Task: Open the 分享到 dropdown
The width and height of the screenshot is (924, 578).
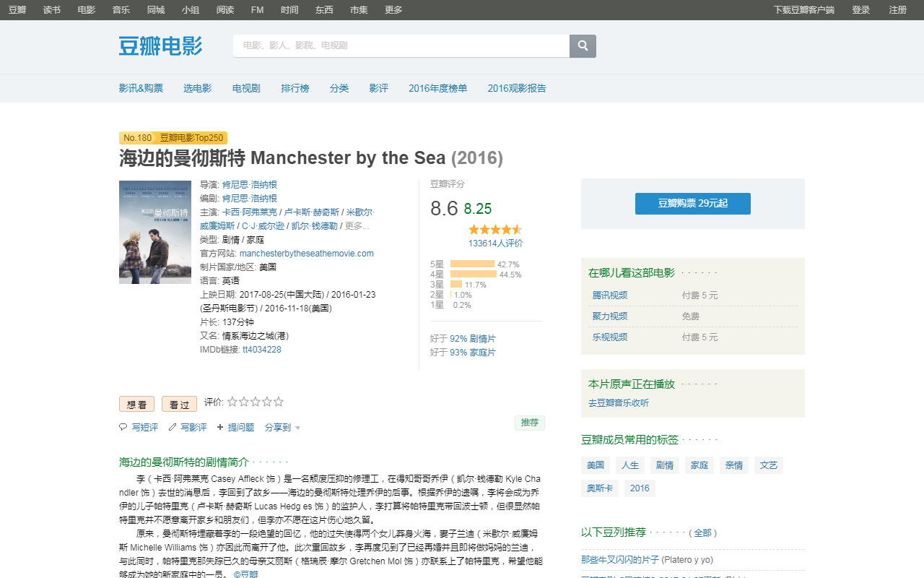Action: (x=282, y=428)
